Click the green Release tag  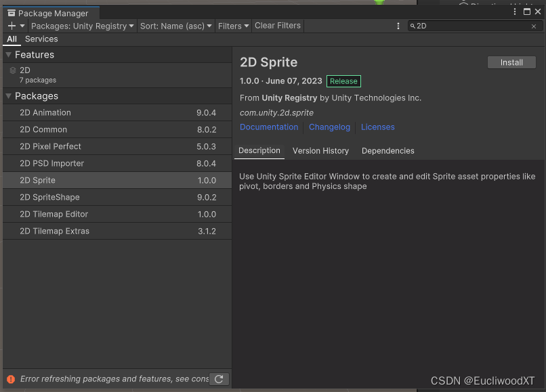tap(343, 81)
